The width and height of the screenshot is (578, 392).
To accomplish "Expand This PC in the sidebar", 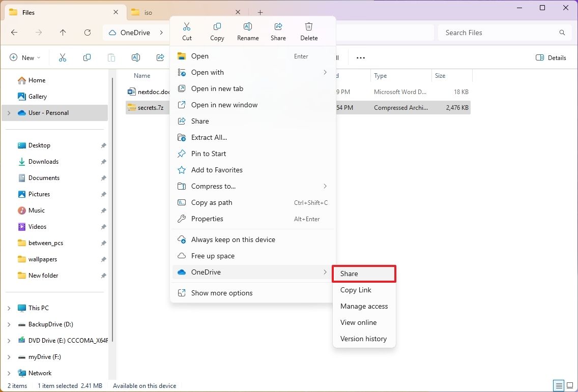I will pos(9,308).
